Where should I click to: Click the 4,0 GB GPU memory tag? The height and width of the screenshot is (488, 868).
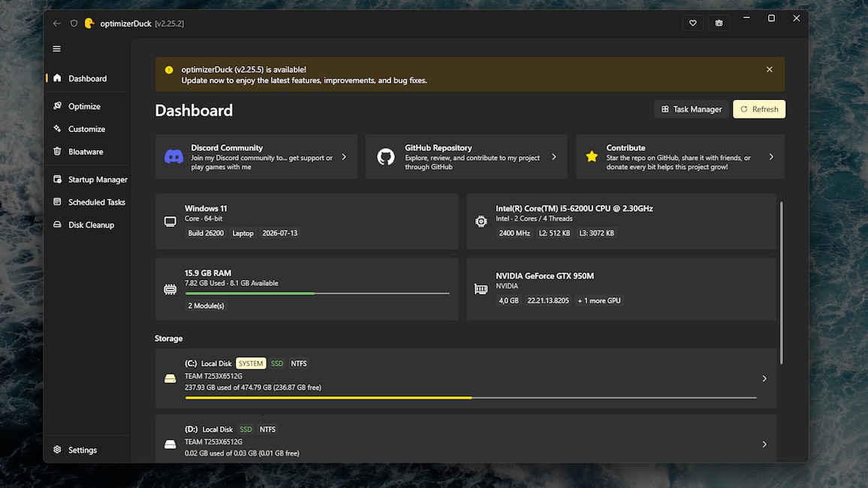(x=509, y=300)
